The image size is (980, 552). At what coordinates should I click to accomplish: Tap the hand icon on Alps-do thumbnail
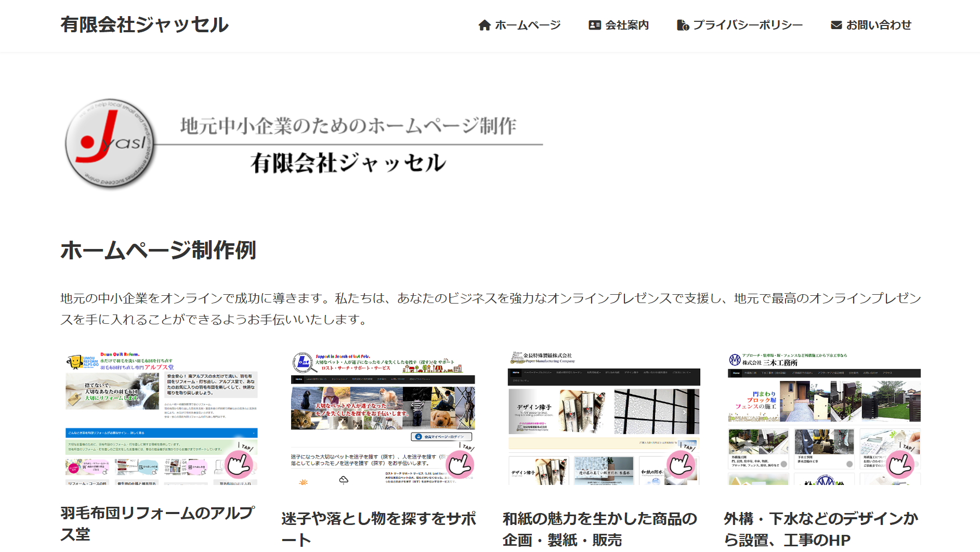click(240, 464)
